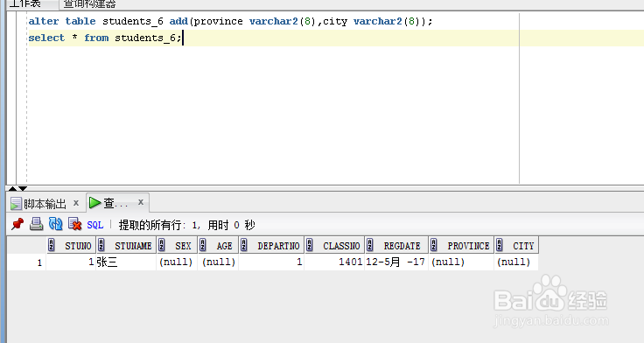Select the (null) cell under CITY
The width and height of the screenshot is (644, 343).
[x=516, y=262]
